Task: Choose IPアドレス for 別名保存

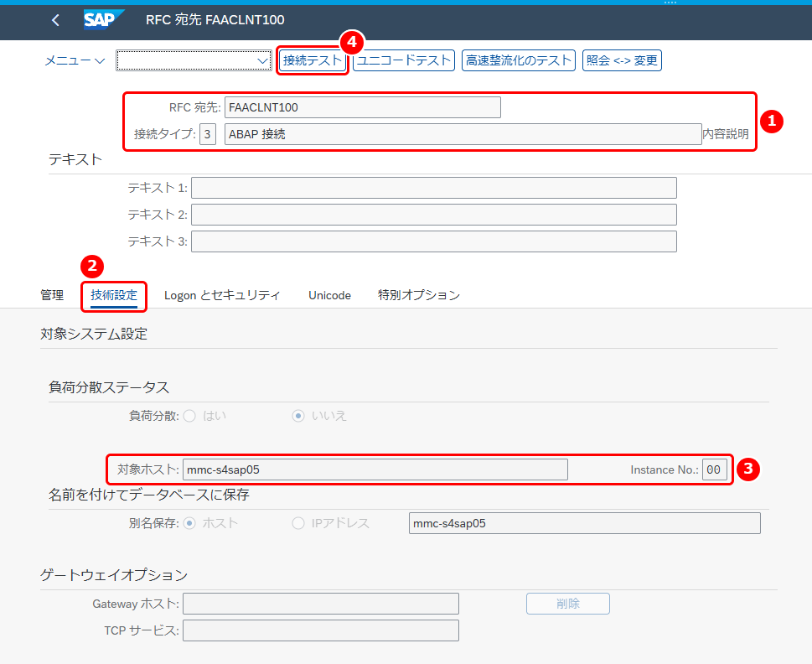Action: point(298,523)
